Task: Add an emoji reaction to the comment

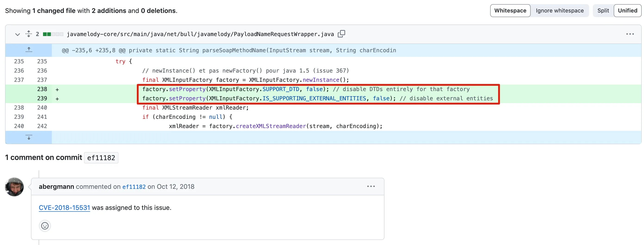Action: [x=45, y=226]
